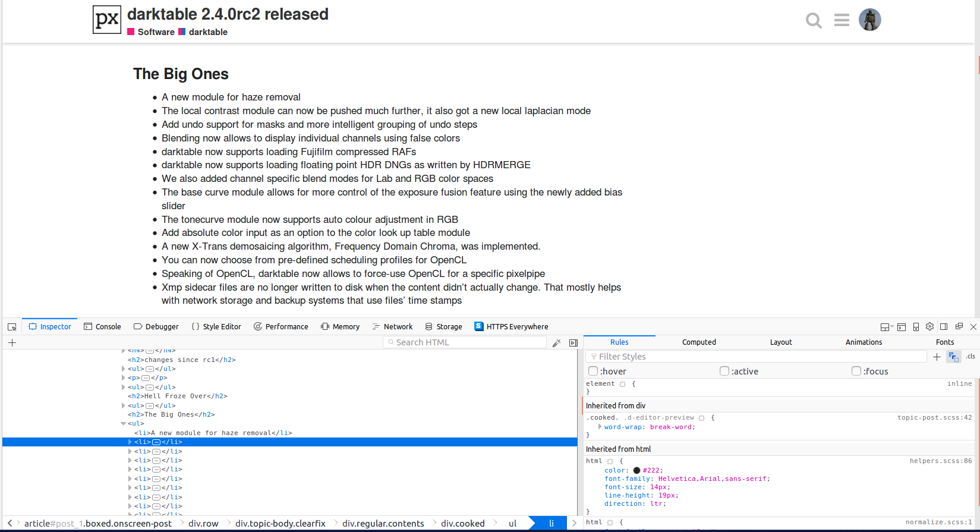The width and height of the screenshot is (980, 532).
Task: Select div.row in the breadcrumbs
Action: 203,524
